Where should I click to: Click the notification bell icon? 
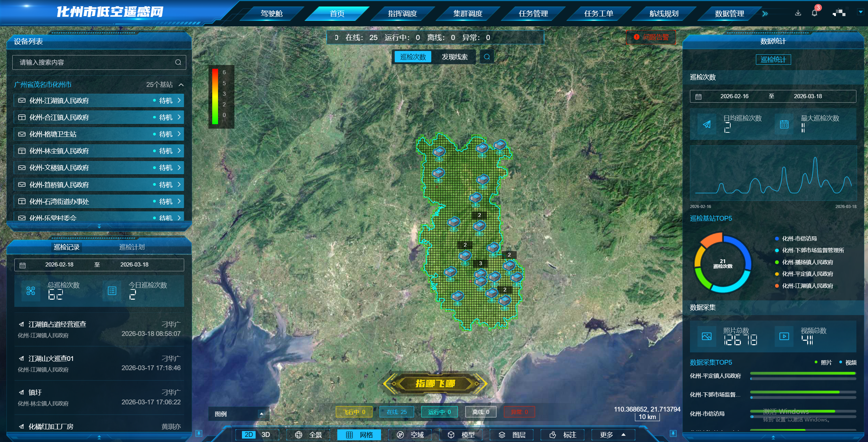(814, 13)
